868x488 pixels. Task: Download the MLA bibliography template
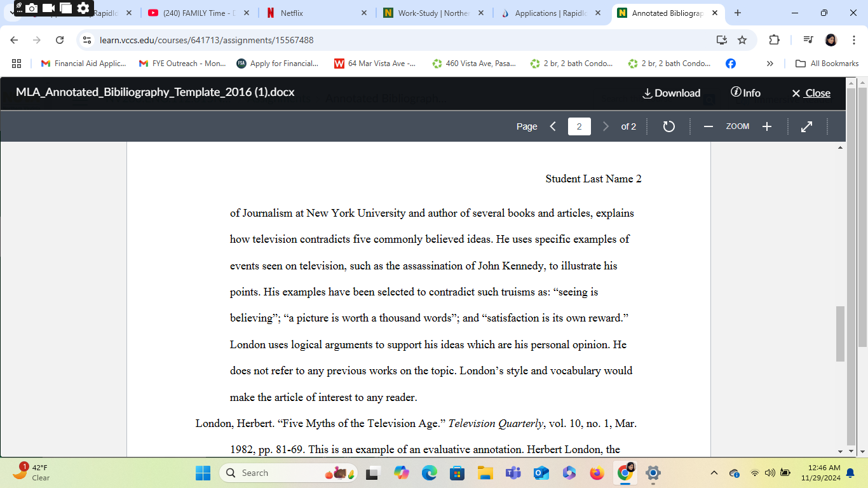point(671,93)
